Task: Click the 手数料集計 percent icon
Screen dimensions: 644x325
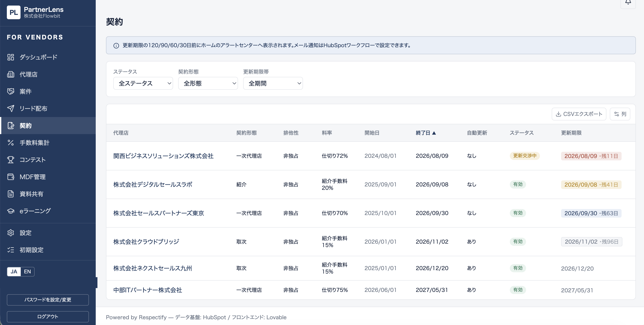Action: tap(10, 143)
